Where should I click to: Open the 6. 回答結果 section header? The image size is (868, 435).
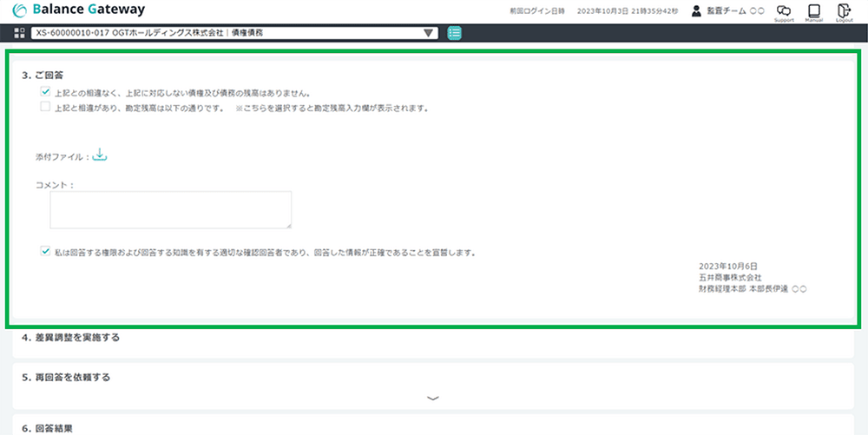(48, 428)
